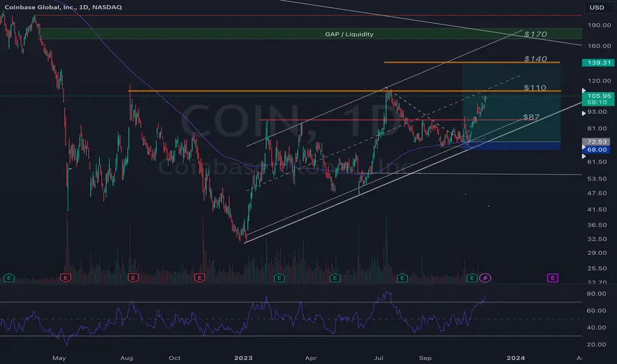This screenshot has width=617, height=364.
Task: Click the 160.00 price axis value
Action: pos(599,46)
